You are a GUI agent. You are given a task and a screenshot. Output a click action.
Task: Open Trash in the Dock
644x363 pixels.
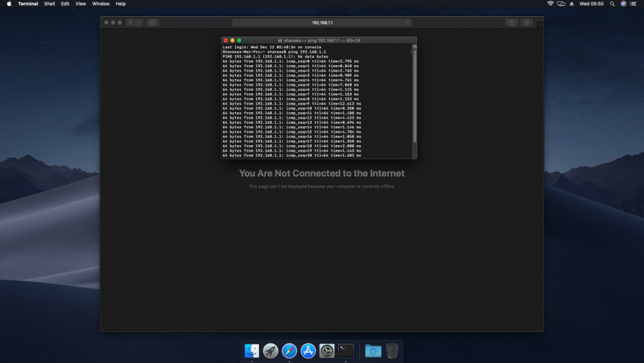coord(392,351)
